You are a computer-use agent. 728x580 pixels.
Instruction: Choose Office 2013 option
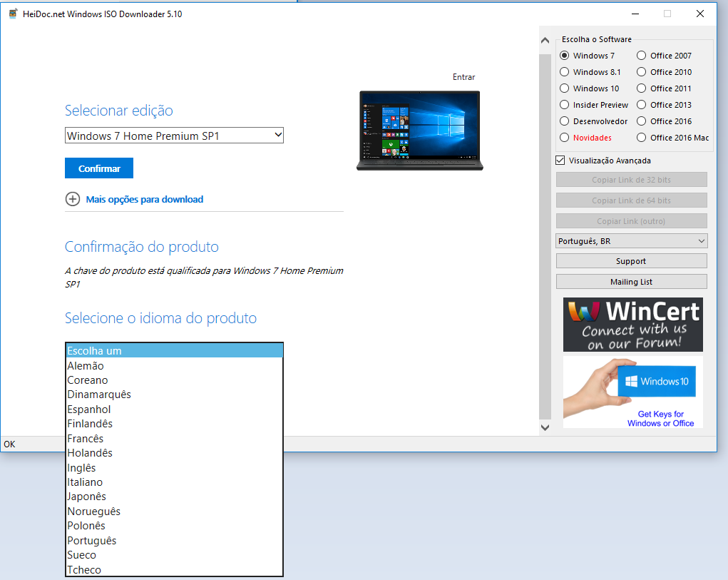[641, 105]
